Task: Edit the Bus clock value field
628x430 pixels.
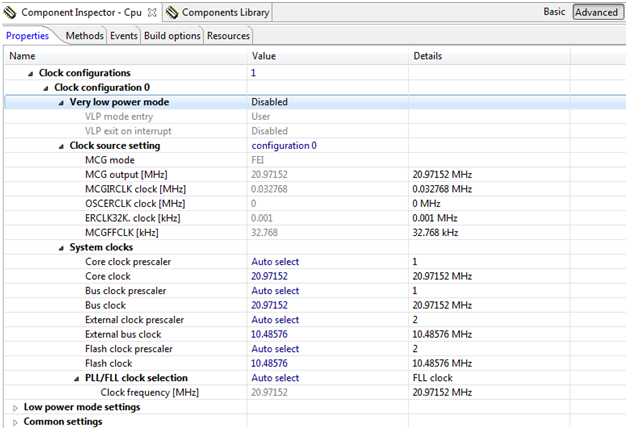Action: point(270,305)
